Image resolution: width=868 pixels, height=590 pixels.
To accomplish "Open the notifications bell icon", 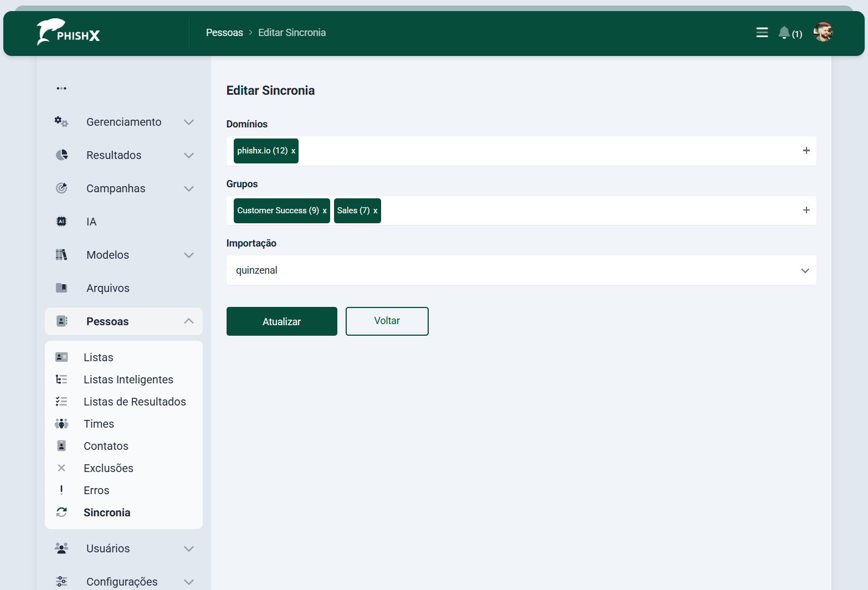I will 784,33.
